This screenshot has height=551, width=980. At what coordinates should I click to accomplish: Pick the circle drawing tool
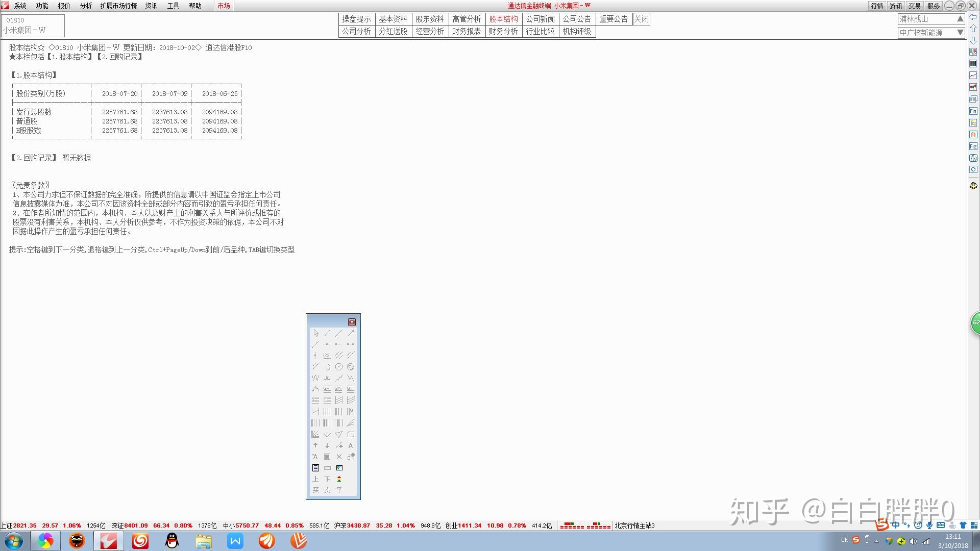pos(339,367)
